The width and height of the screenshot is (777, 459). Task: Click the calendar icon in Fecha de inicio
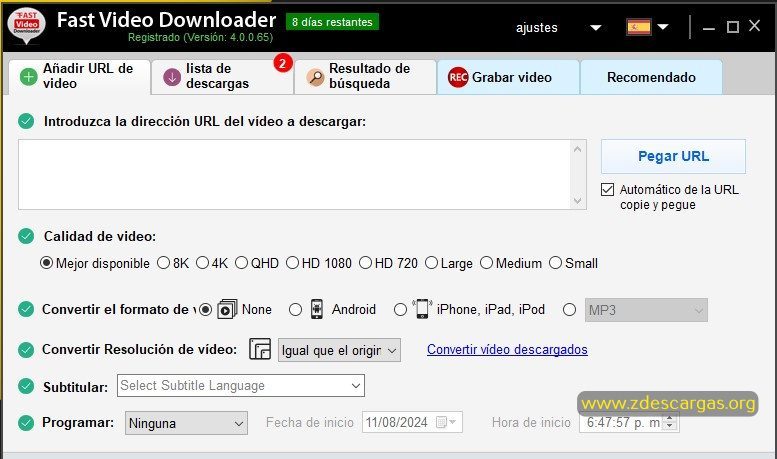[441, 422]
